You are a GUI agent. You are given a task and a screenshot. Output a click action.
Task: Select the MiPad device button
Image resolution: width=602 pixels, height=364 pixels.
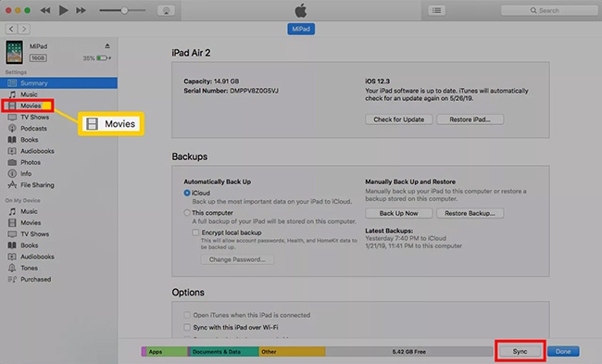pos(301,29)
